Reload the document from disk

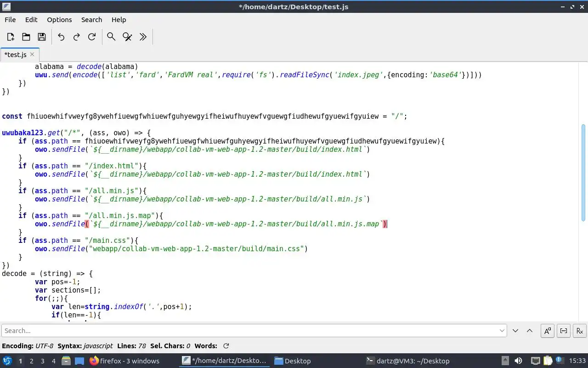coord(92,37)
